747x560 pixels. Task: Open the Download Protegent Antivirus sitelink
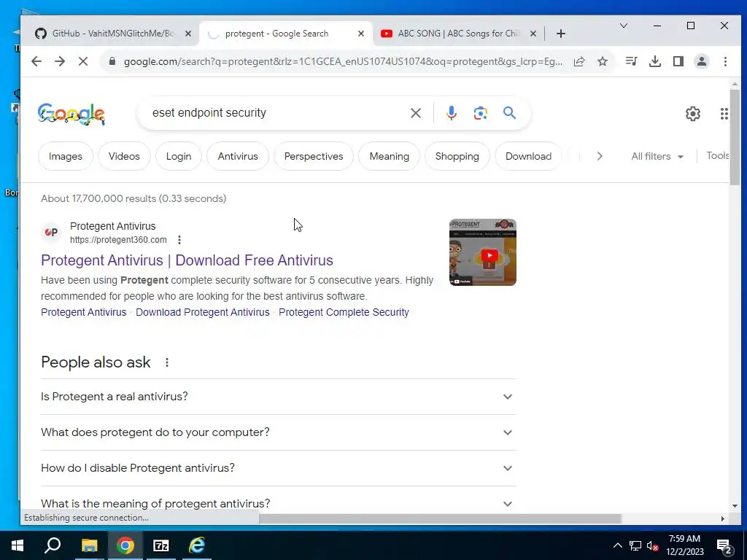click(x=203, y=312)
